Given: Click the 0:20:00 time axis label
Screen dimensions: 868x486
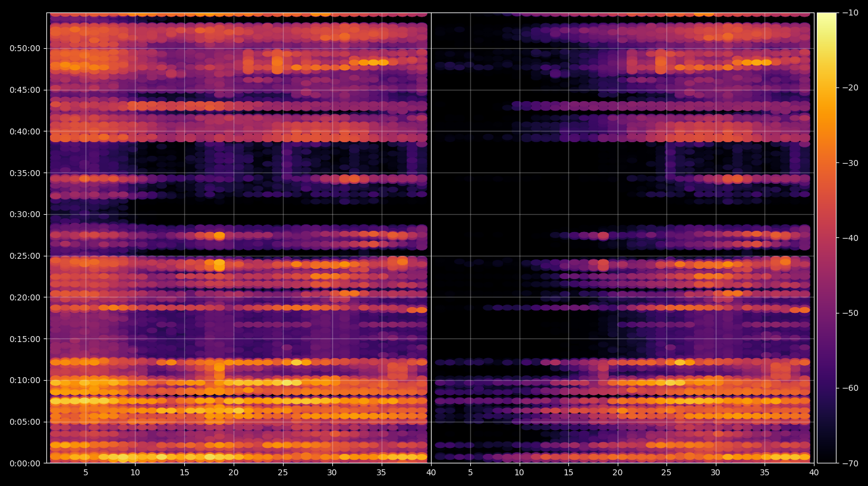Looking at the screenshot, I should (x=25, y=297).
